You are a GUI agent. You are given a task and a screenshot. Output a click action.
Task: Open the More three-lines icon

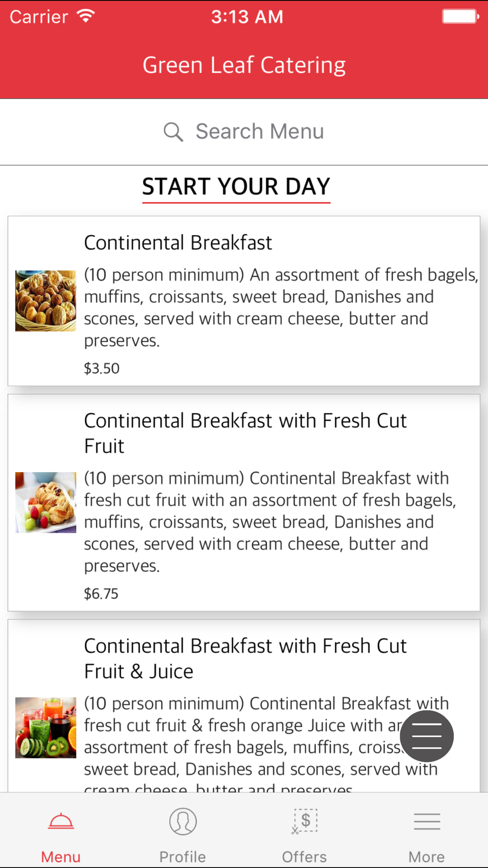pos(427,821)
